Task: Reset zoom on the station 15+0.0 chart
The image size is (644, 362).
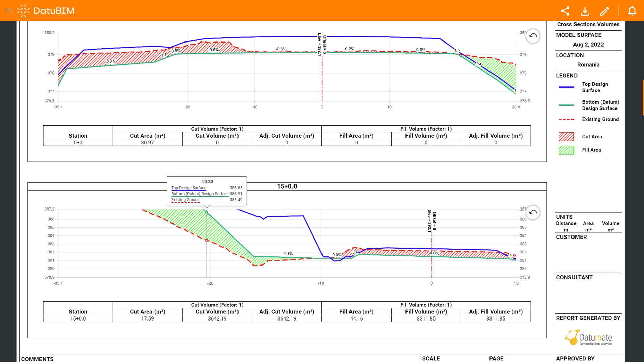Action: coord(532,212)
